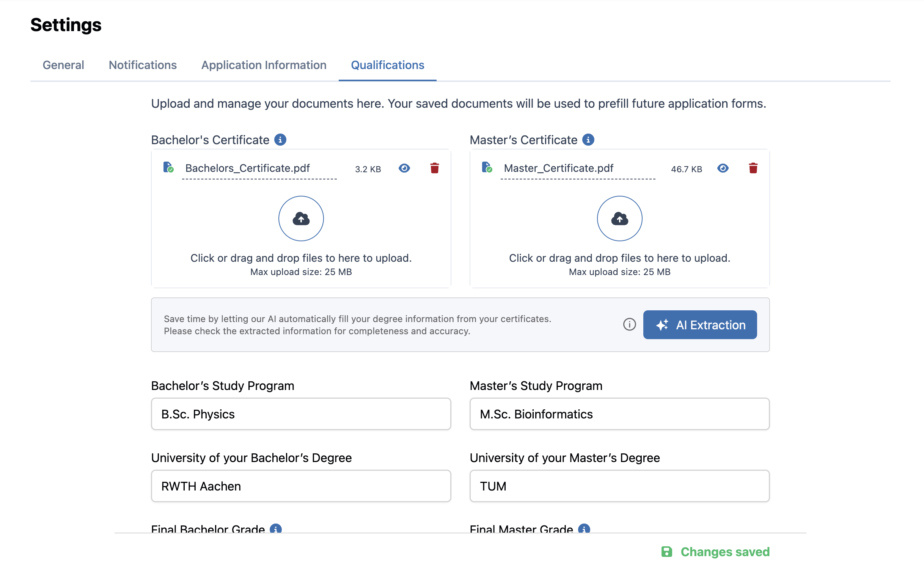The image size is (924, 566).
Task: Switch to the Notifications tab
Action: pyautogui.click(x=143, y=65)
